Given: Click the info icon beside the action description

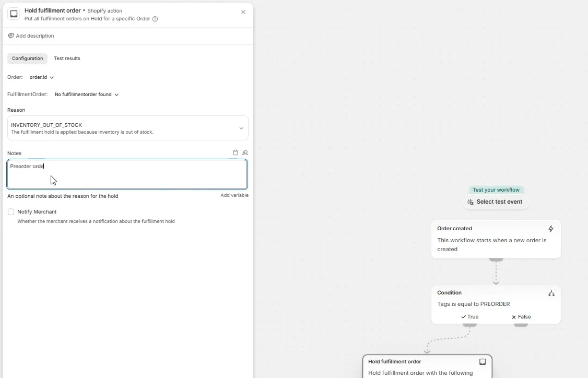Looking at the screenshot, I should tap(155, 19).
